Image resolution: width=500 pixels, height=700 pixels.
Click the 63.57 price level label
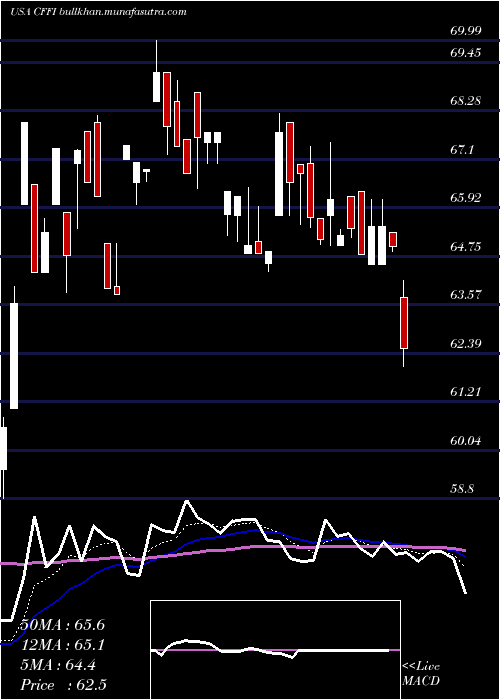click(465, 295)
